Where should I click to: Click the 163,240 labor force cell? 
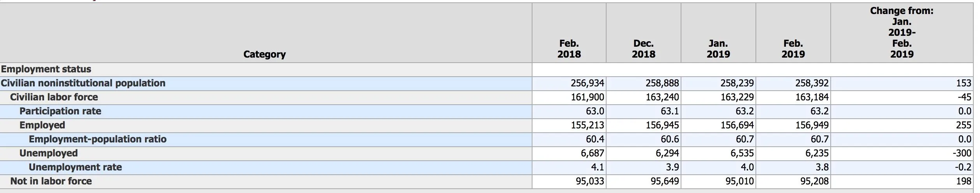[662, 97]
